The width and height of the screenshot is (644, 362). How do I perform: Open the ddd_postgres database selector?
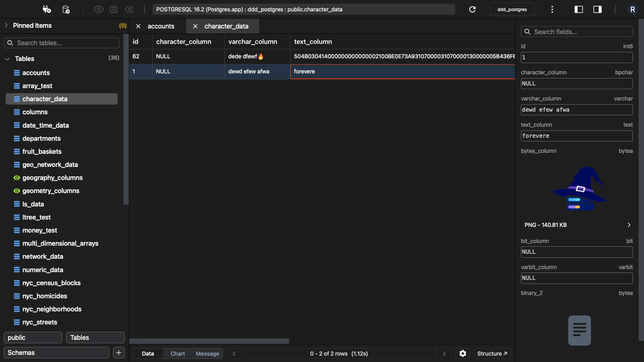[512, 9]
